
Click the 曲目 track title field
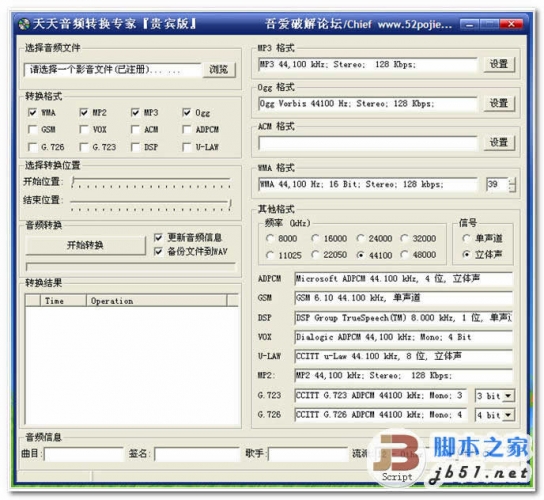pos(84,454)
